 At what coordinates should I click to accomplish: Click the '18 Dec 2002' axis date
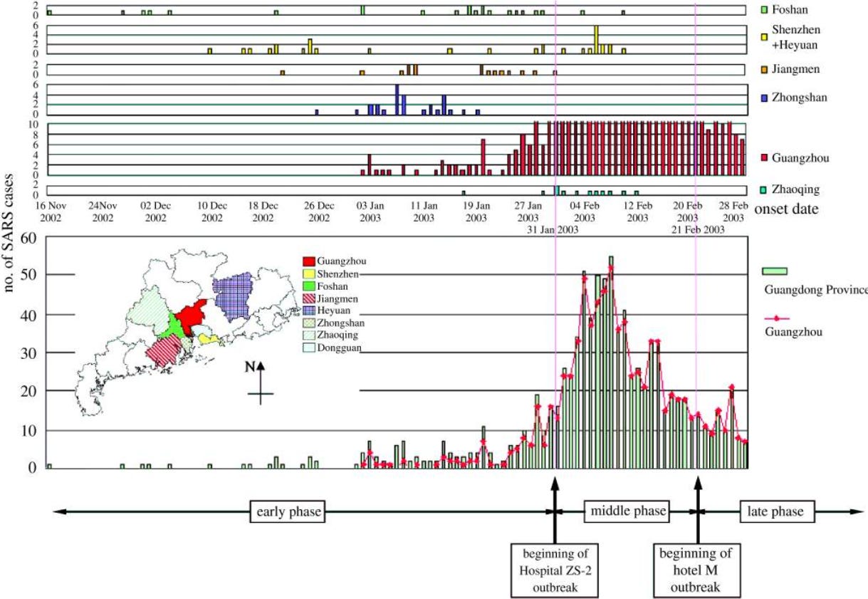263,212
